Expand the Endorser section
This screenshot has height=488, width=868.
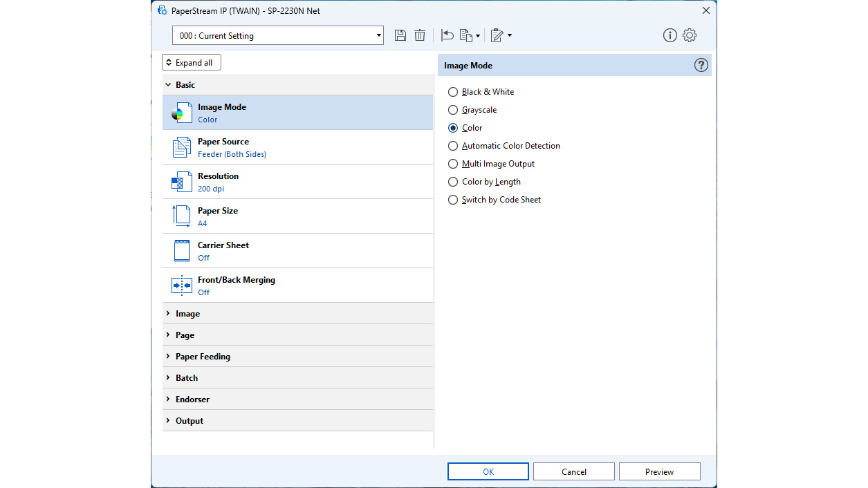(x=297, y=400)
